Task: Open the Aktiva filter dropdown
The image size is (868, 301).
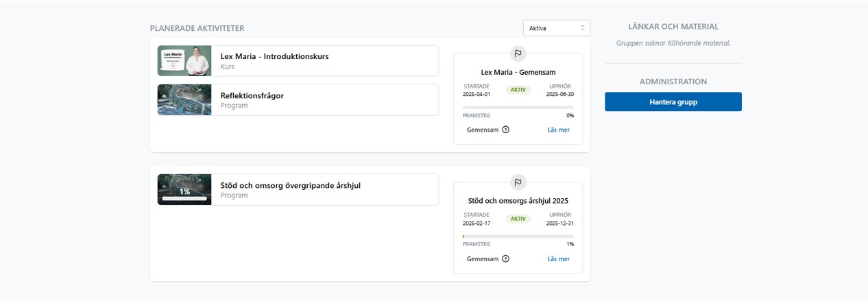Action: click(556, 28)
